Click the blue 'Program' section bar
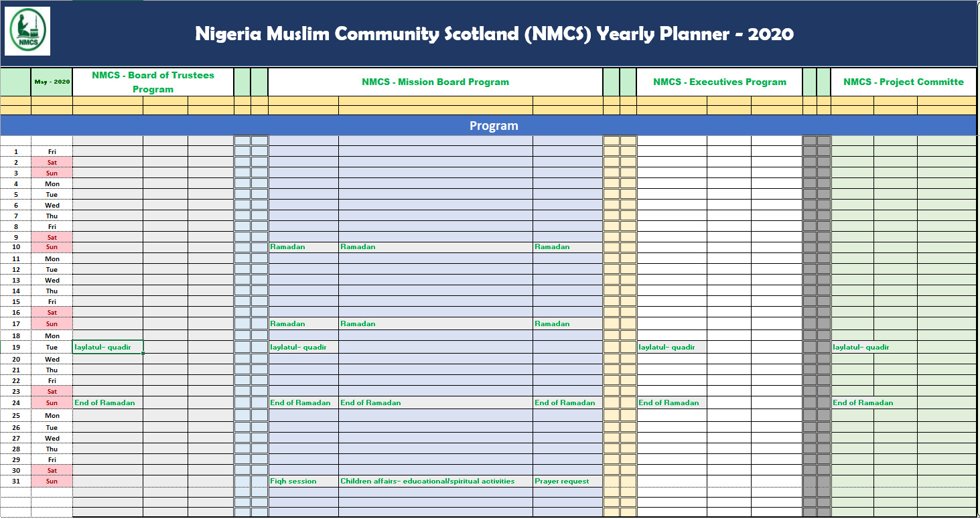Image resolution: width=980 pixels, height=519 pixels. (x=494, y=125)
